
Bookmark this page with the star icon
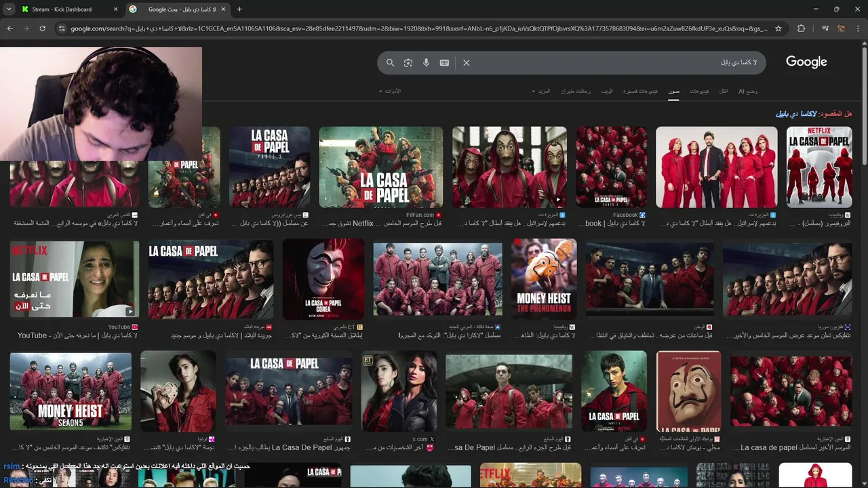tap(778, 28)
